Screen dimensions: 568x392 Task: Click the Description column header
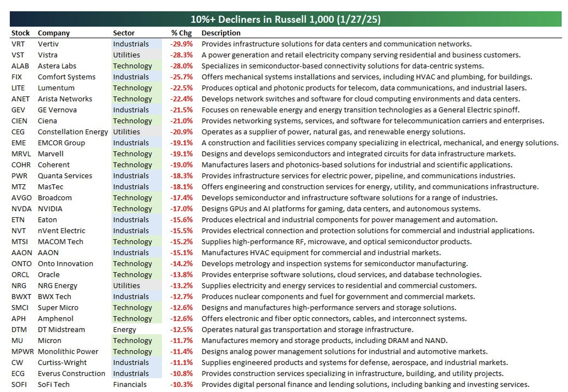221,33
